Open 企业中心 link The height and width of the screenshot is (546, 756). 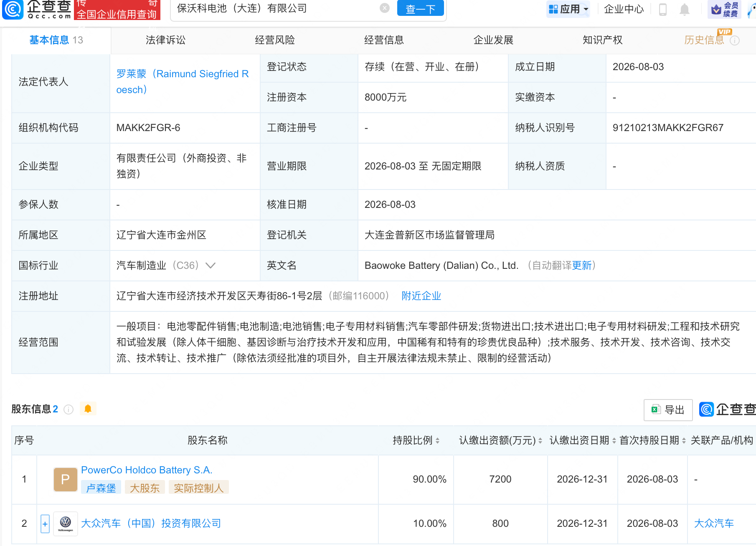click(x=624, y=9)
